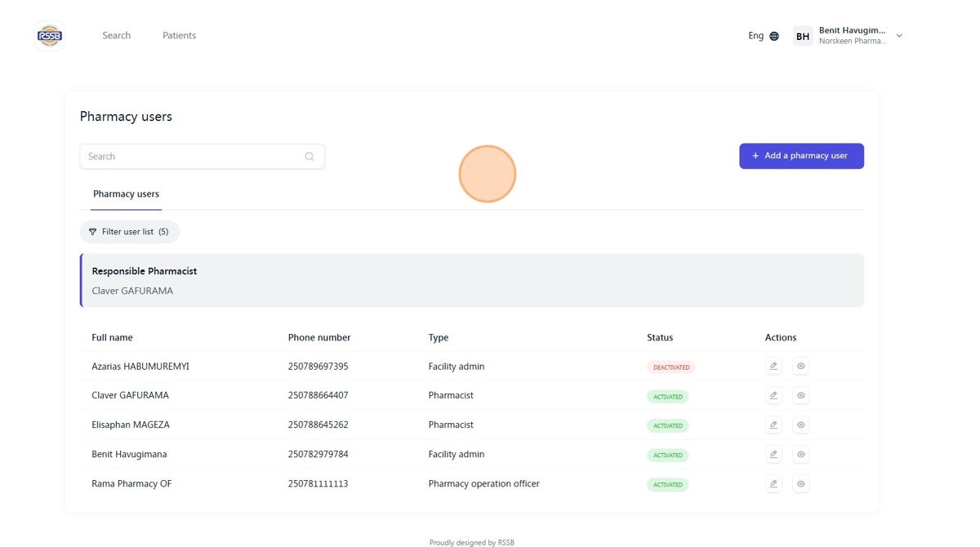This screenshot has height=547, width=980.
Task: Click Proudly designed by RSSB footer
Action: pyautogui.click(x=472, y=542)
